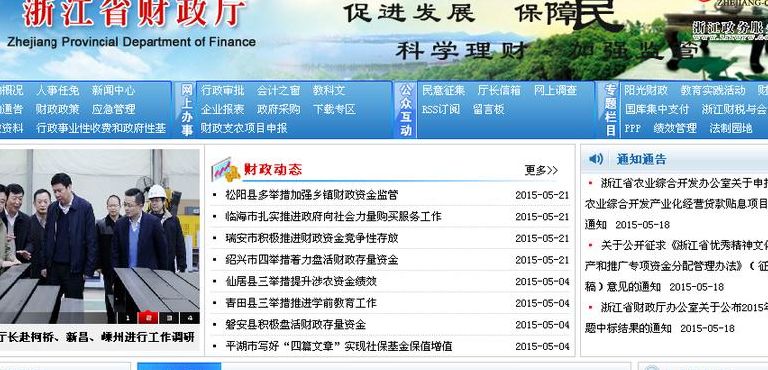The width and height of the screenshot is (768, 370).
Task: Open the 网上办事 section tab
Action: (x=187, y=109)
